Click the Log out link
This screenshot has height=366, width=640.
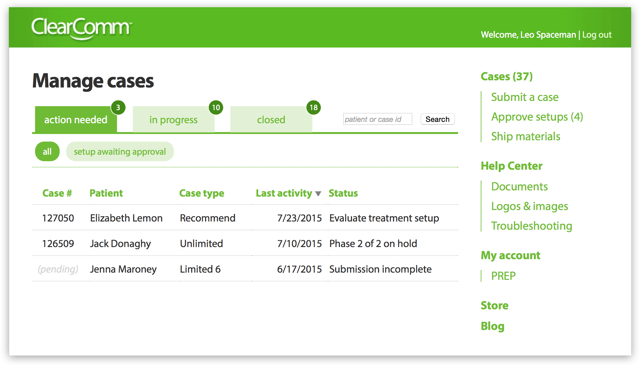click(597, 35)
